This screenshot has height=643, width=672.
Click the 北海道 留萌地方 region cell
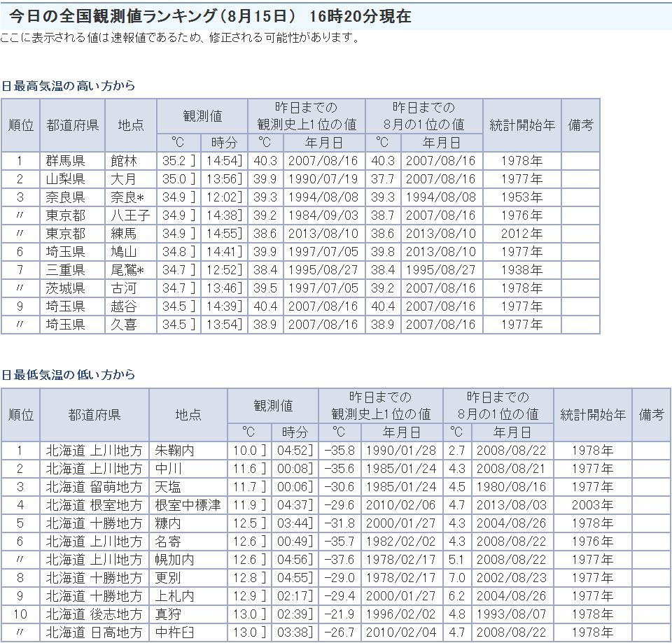[94, 487]
